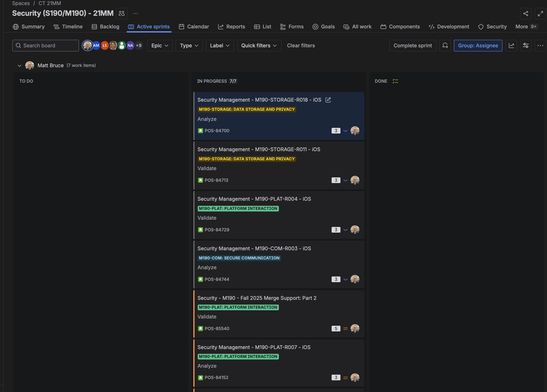Click the automation icon next to Complete sprint
The height and width of the screenshot is (392, 547).
coord(445,45)
